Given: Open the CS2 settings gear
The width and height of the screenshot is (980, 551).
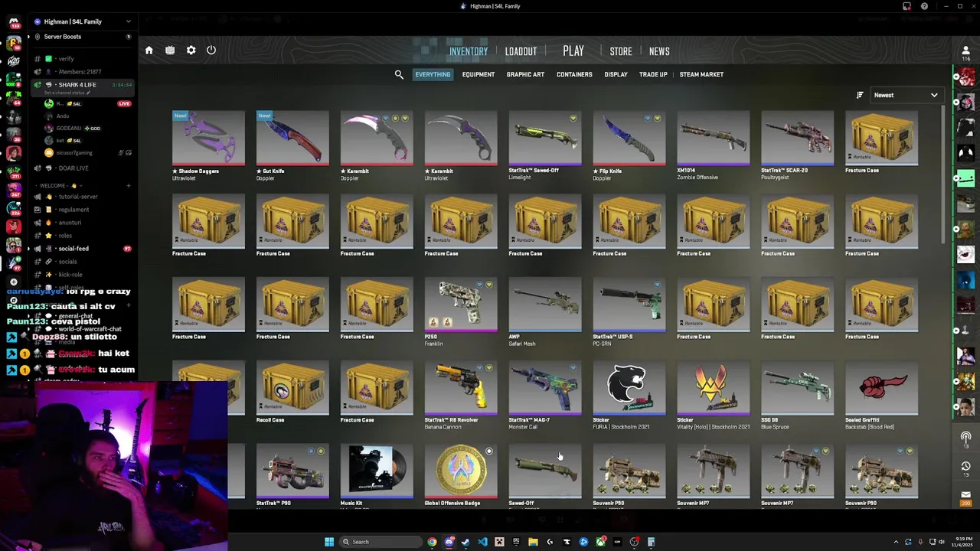Looking at the screenshot, I should click(x=191, y=51).
